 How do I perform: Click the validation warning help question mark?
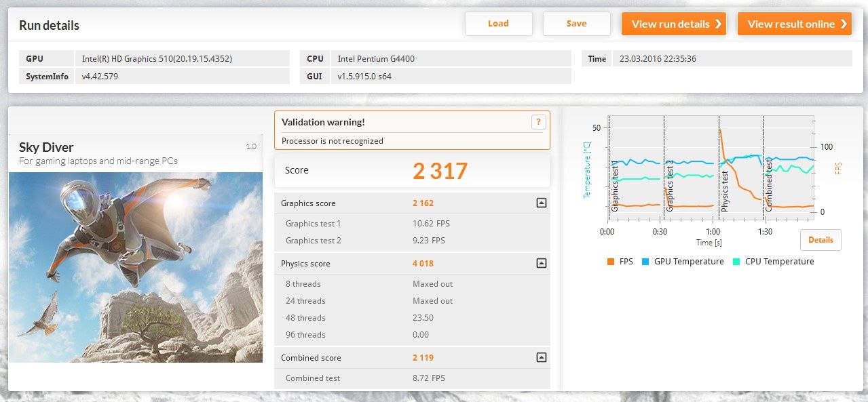pos(538,122)
